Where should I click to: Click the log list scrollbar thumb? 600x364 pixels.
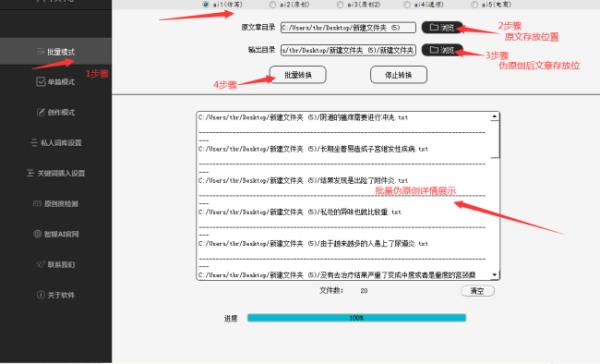point(495,139)
